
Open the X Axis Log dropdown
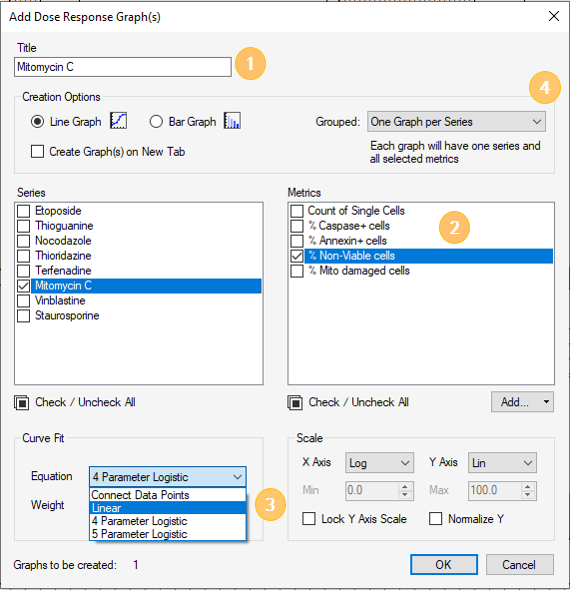tap(379, 463)
